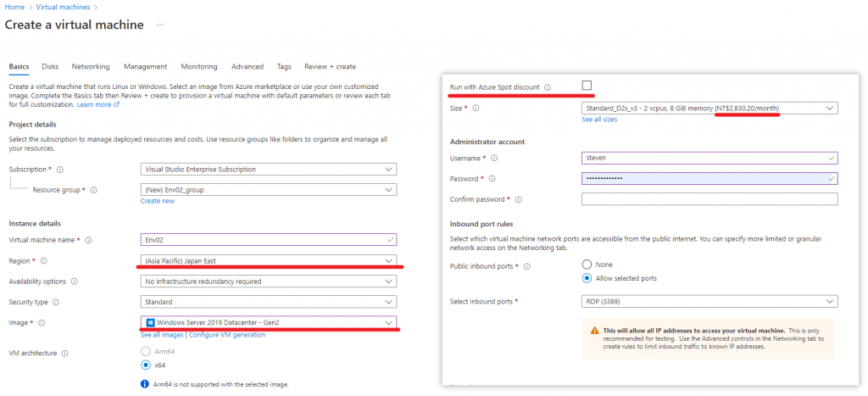Click the Password input field
This screenshot has width=868, height=396.
[x=709, y=179]
